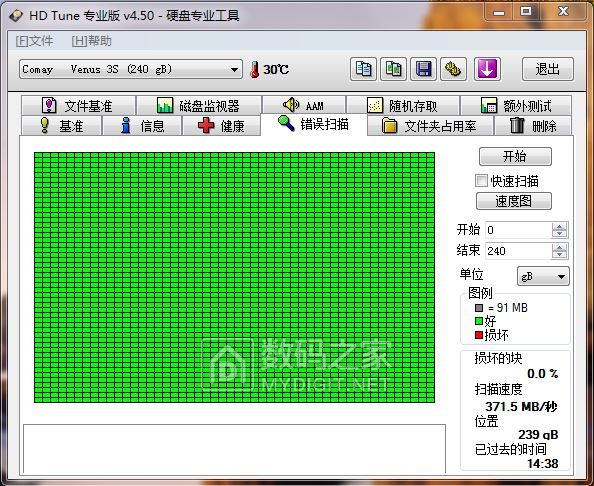Click the gray 91 MB legend swatch
594x486 pixels.
coord(479,308)
